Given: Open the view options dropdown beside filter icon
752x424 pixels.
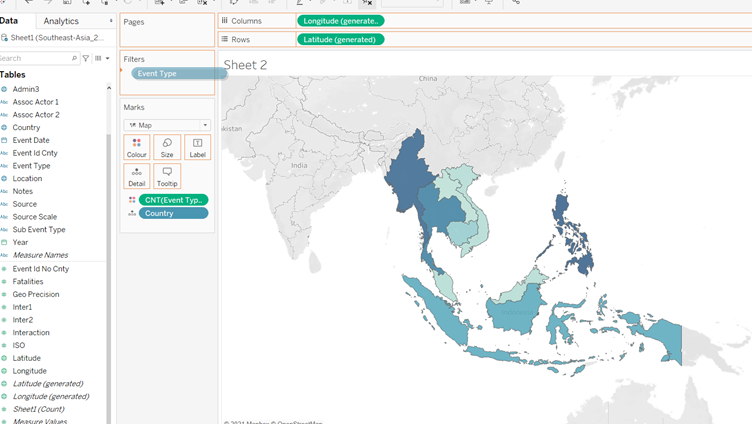Looking at the screenshot, I should tap(101, 59).
